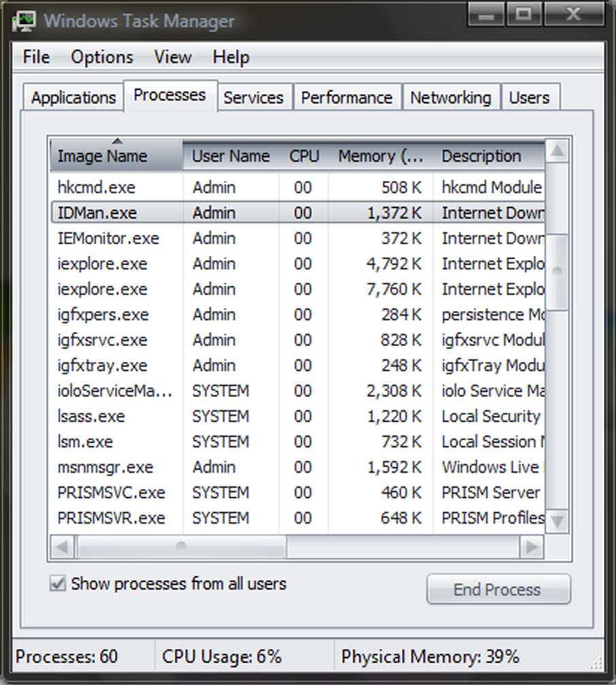Click the horizontal scrollbar left arrow
Viewport: 616px width, 685px height.
63,546
